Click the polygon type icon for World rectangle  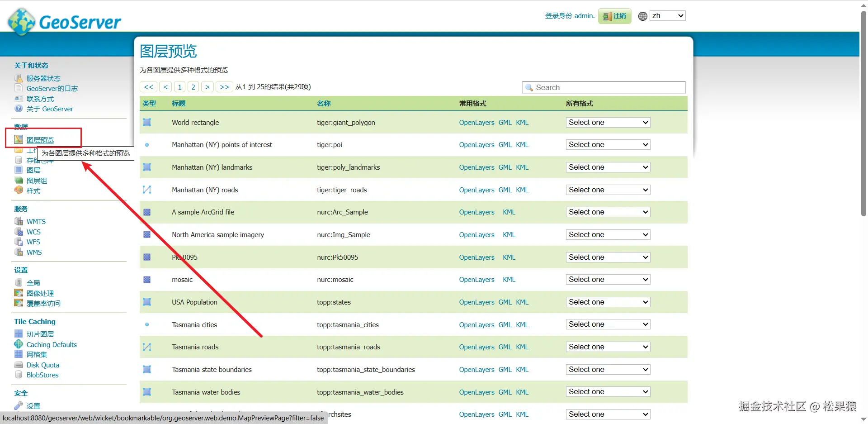[147, 122]
